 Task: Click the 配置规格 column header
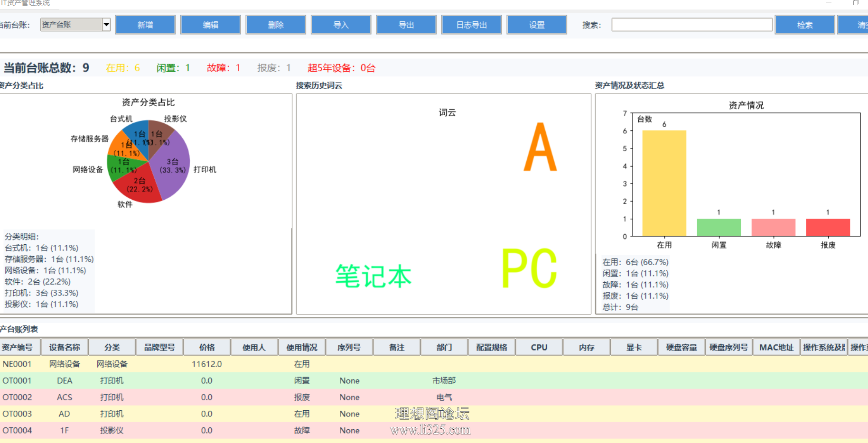coord(492,347)
